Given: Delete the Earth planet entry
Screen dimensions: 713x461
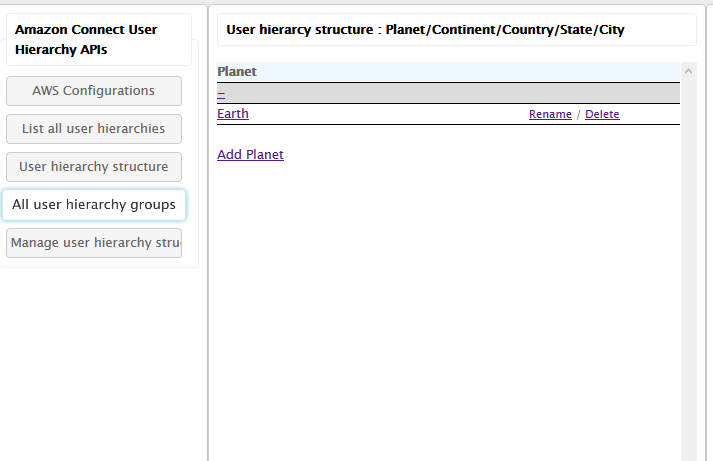Looking at the screenshot, I should pyautogui.click(x=602, y=114).
